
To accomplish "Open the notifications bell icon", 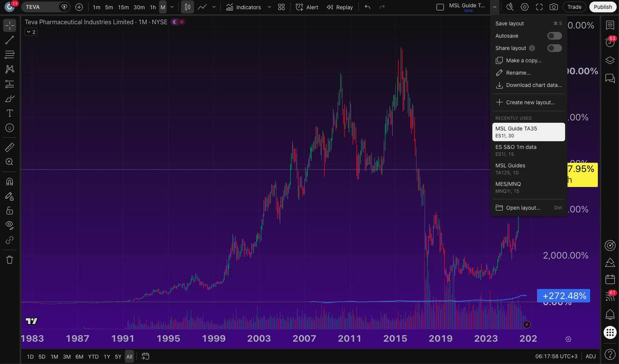I will pyautogui.click(x=610, y=314).
